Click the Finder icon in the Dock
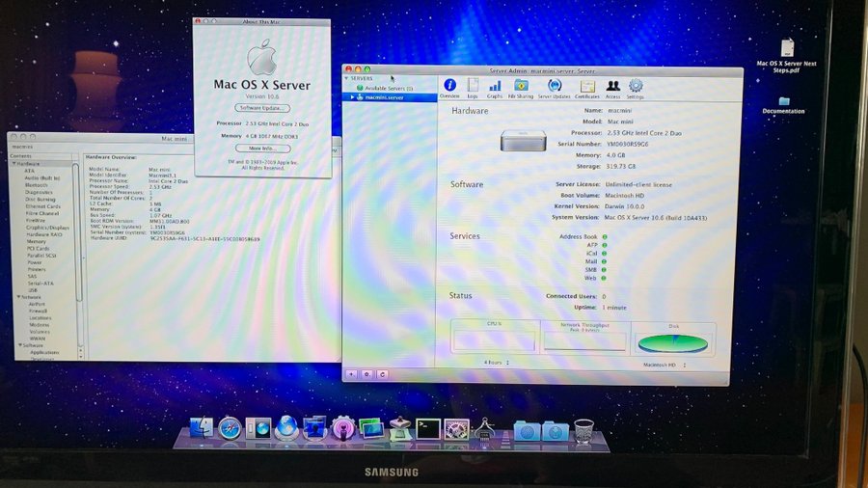 201,428
